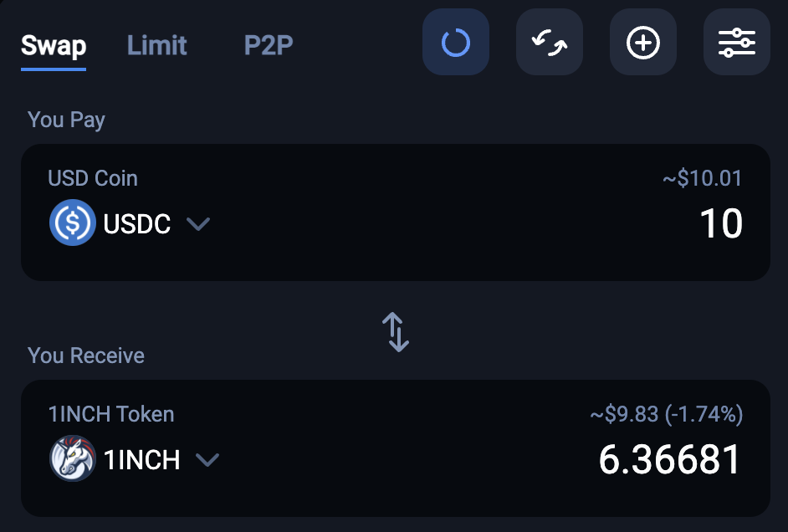Click the circled plus icon
Screen dimensions: 788x532
click(x=642, y=43)
